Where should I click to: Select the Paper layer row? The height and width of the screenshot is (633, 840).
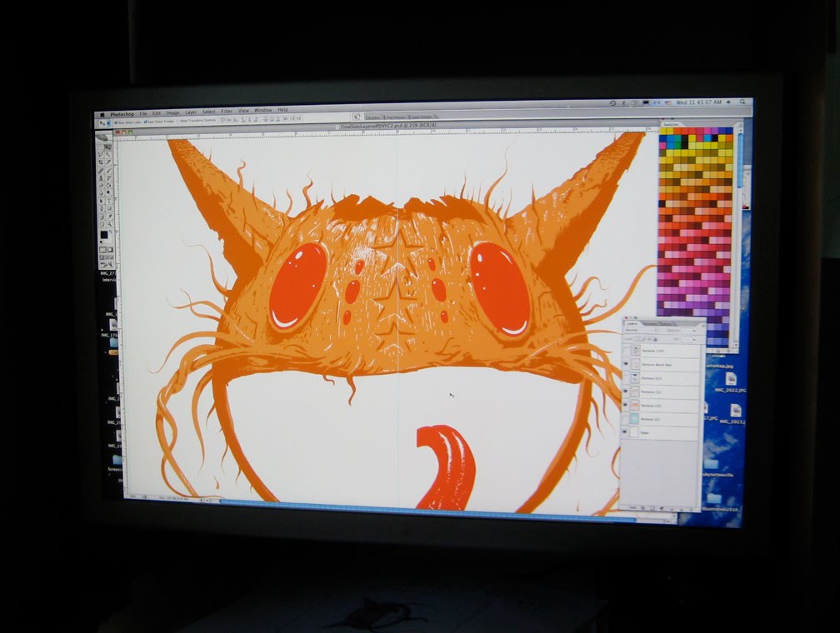pos(661,433)
